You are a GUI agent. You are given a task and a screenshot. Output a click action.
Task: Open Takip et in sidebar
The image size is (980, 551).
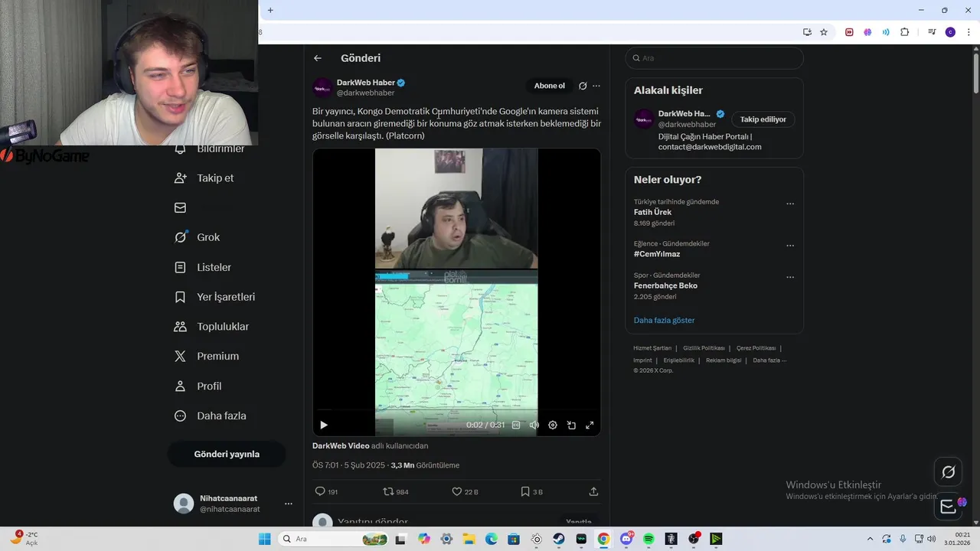point(205,178)
